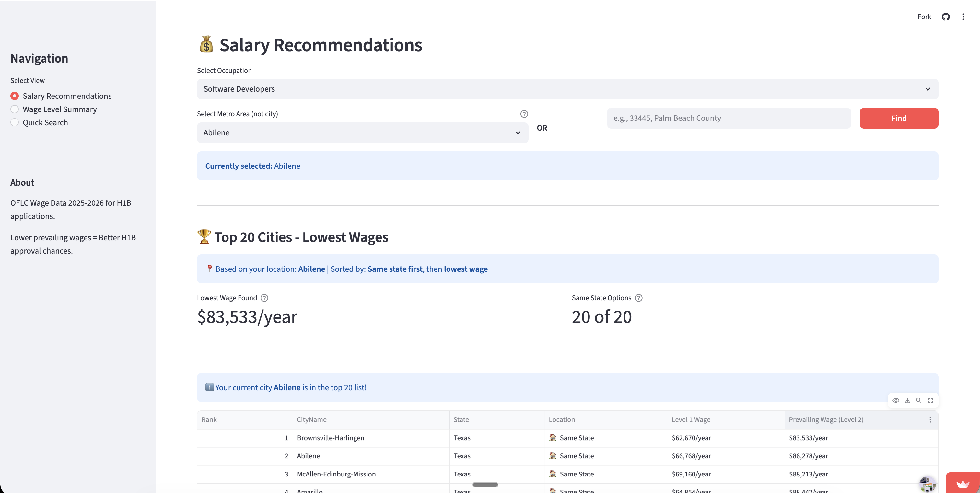Toggle column visibility with the eye icon

tap(895, 400)
